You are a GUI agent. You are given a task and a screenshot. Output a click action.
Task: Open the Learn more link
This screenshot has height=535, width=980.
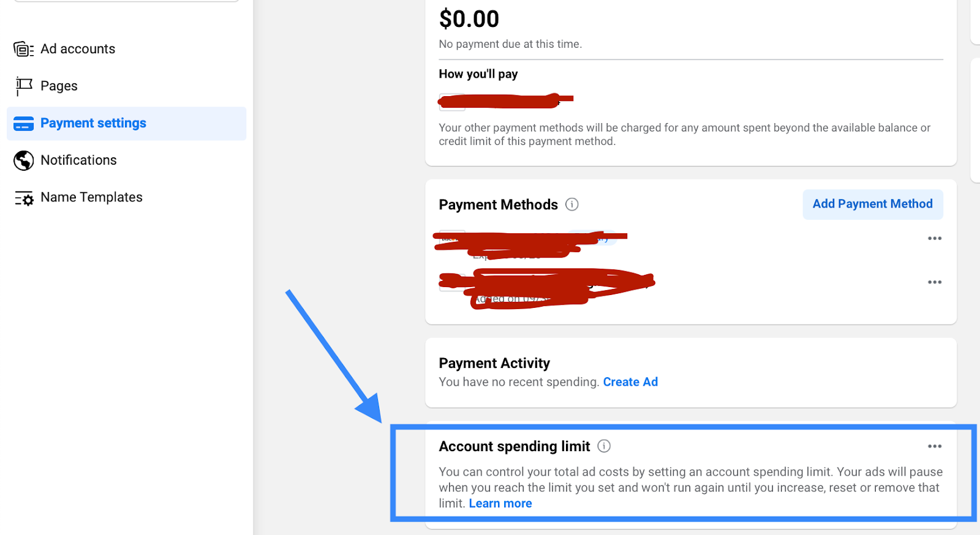(500, 504)
